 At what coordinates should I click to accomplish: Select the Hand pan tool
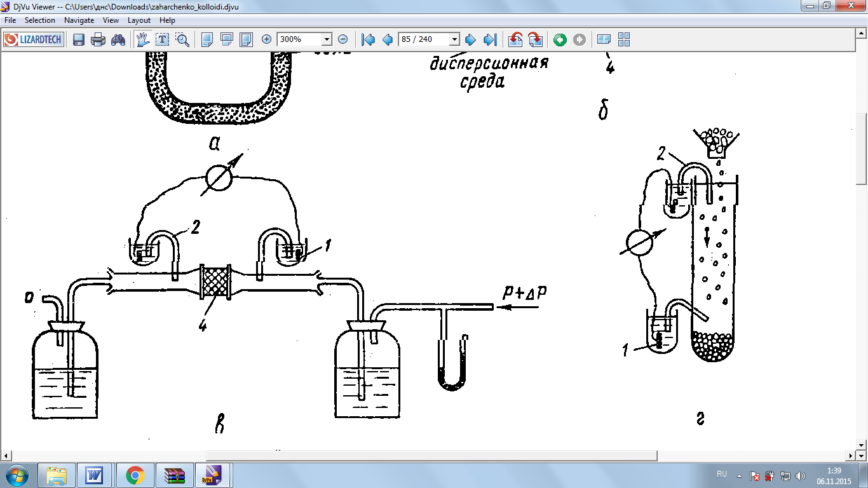[142, 39]
